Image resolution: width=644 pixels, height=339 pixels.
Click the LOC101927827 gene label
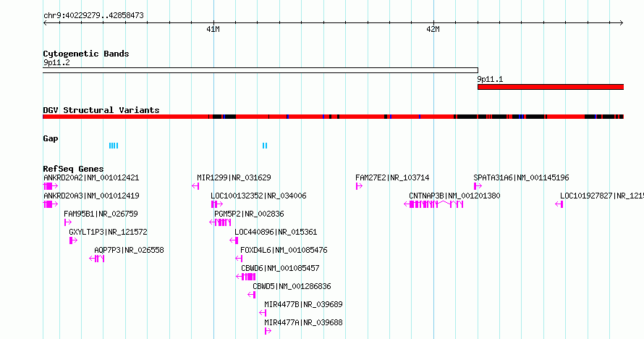pyautogui.click(x=602, y=196)
